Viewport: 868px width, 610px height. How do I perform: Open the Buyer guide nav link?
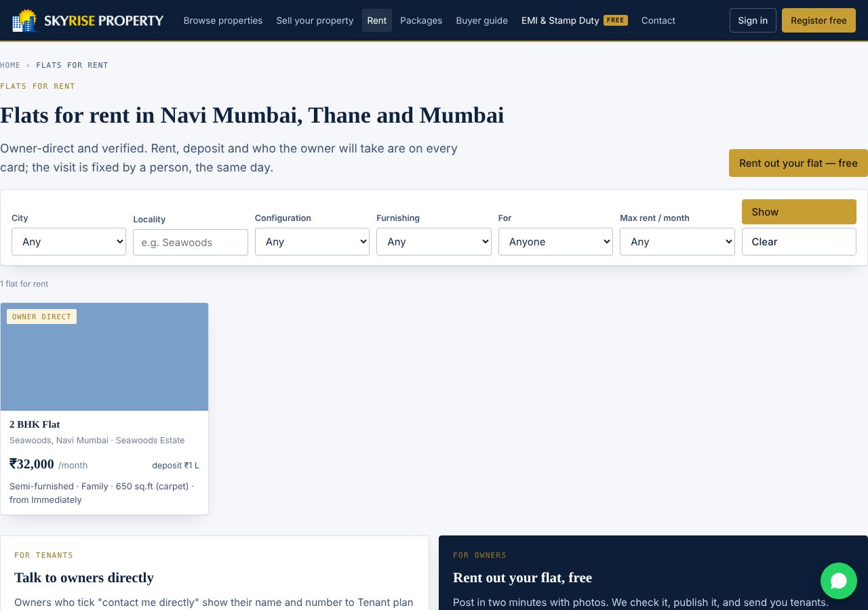tap(481, 20)
